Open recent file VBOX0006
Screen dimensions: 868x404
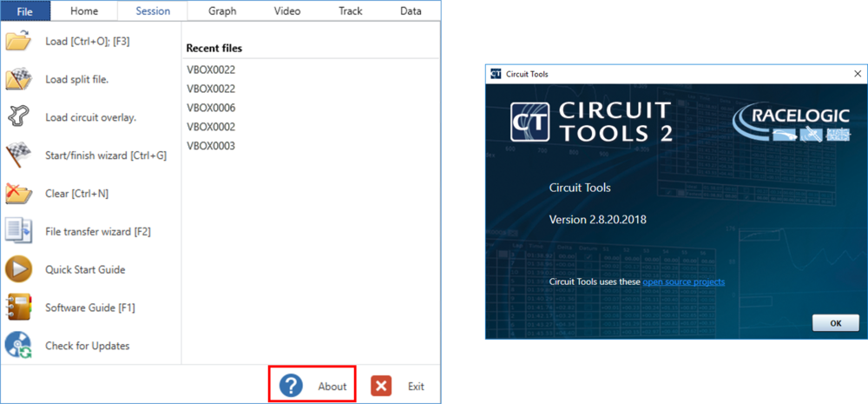(211, 108)
